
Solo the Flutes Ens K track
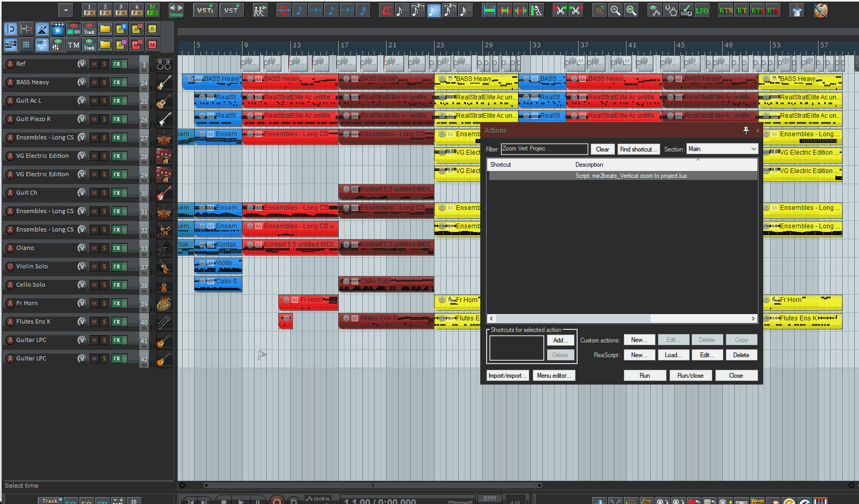click(104, 322)
